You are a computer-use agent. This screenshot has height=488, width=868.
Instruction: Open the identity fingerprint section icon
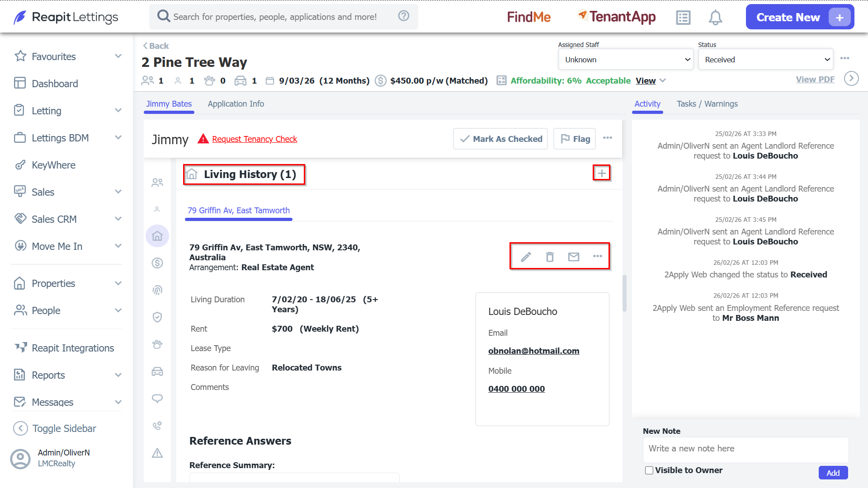click(157, 290)
